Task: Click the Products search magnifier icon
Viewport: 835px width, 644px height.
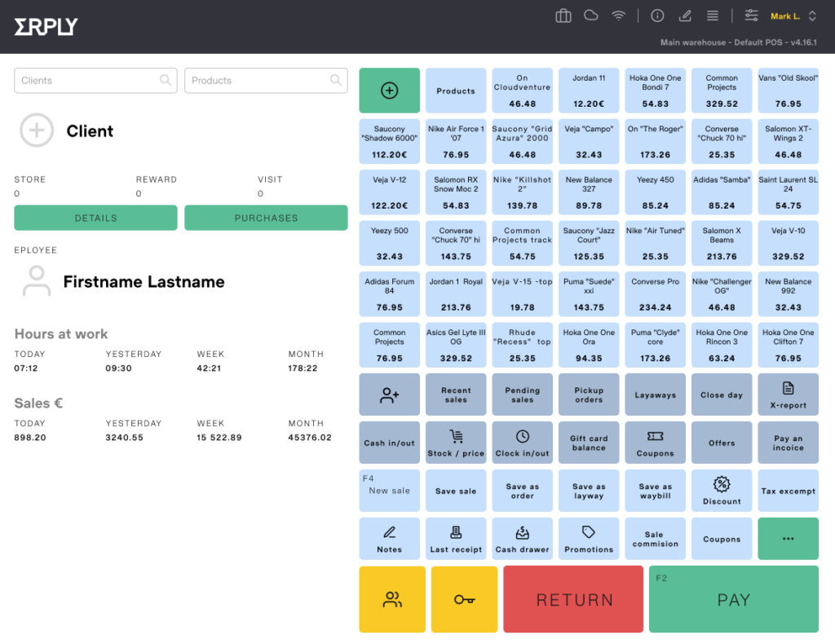Action: 335,80
